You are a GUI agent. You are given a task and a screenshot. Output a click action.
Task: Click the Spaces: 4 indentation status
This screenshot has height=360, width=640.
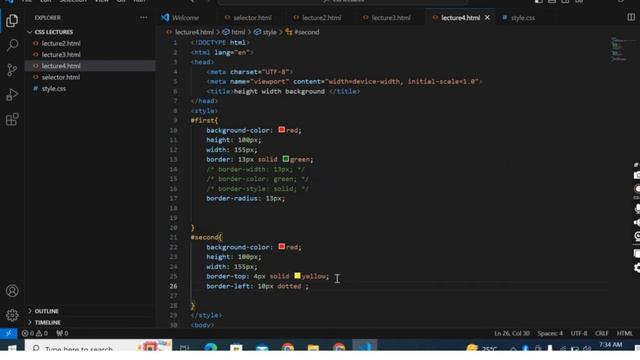[x=550, y=333]
